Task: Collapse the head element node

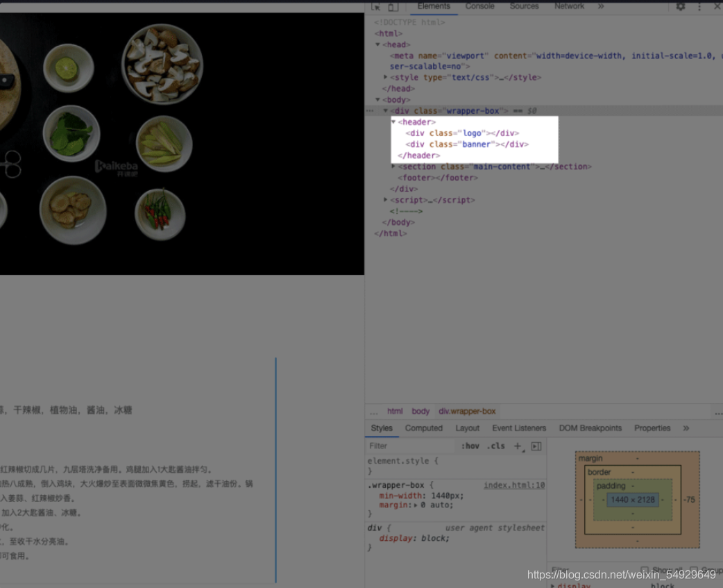Action: (377, 44)
